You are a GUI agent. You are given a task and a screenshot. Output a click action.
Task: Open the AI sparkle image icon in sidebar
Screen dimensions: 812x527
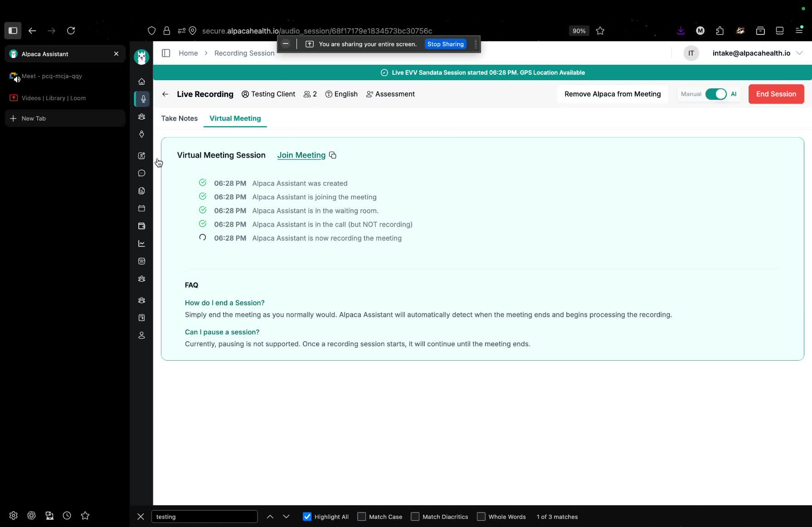click(141, 156)
